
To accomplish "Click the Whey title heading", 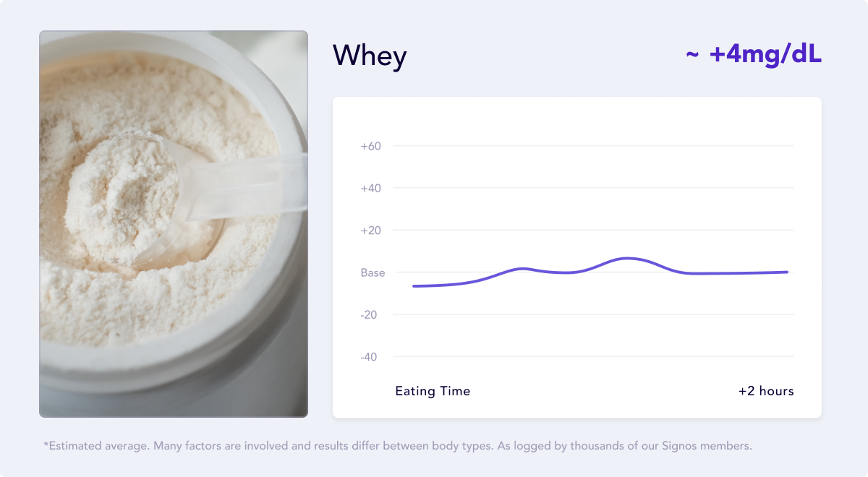I will 370,56.
